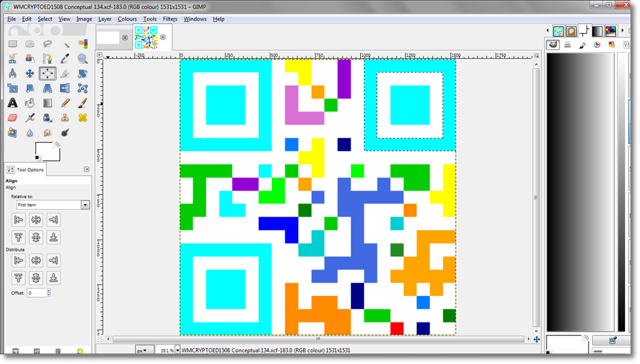This screenshot has height=364, width=640.
Task: Select the Foreground Select tool
Action: [30, 59]
